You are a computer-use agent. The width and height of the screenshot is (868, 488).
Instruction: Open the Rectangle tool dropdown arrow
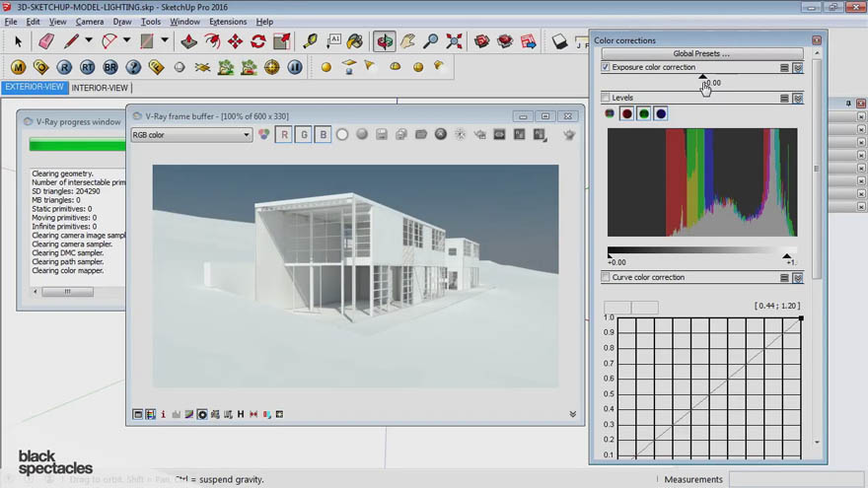pyautogui.click(x=165, y=40)
